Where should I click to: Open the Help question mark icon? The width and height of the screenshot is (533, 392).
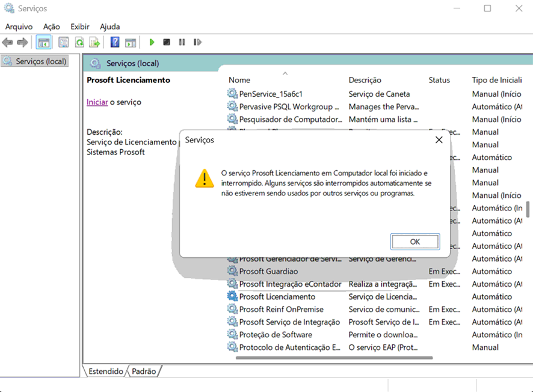pyautogui.click(x=115, y=43)
